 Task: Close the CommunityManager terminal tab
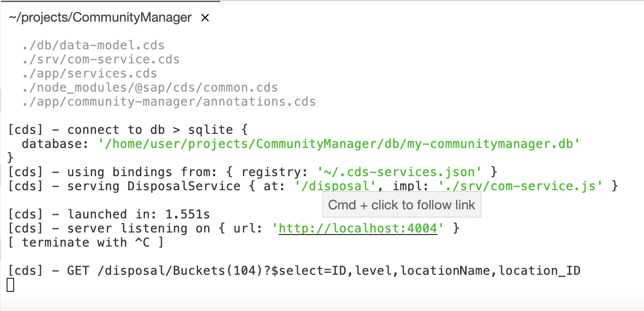(205, 18)
